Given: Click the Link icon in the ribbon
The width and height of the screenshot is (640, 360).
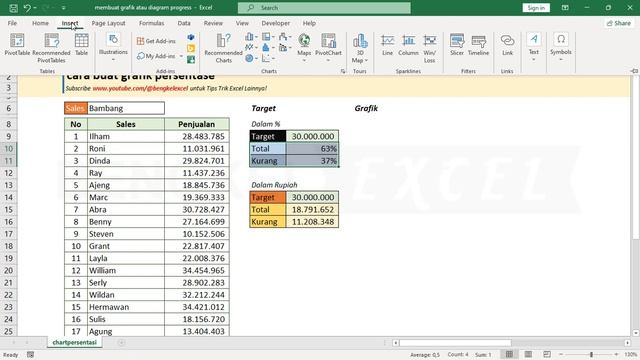Looking at the screenshot, I should pos(507,45).
